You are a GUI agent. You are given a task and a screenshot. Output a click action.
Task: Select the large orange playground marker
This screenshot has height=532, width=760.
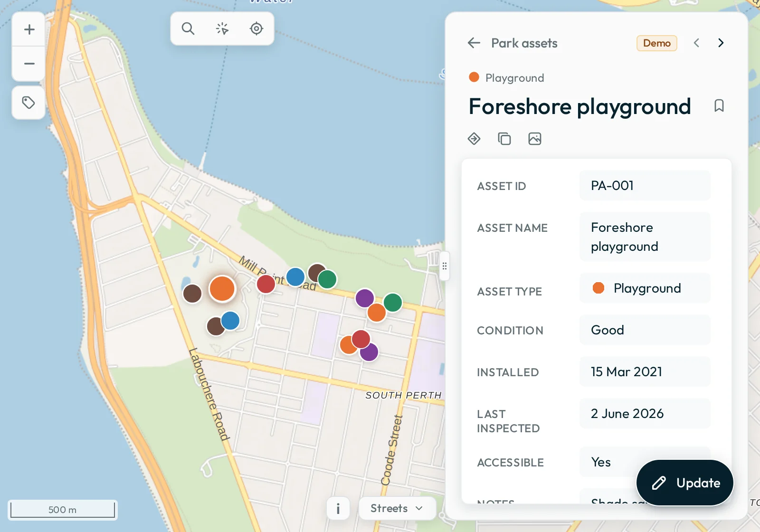[x=222, y=288]
